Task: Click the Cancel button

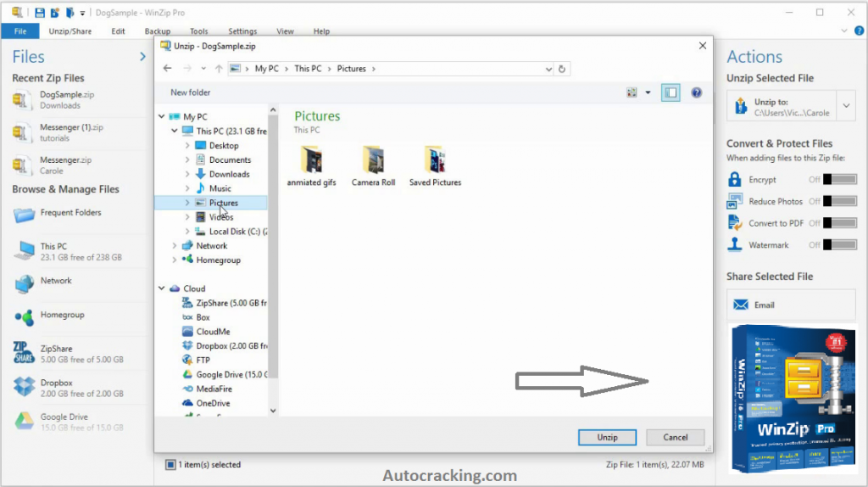Action: [x=676, y=437]
